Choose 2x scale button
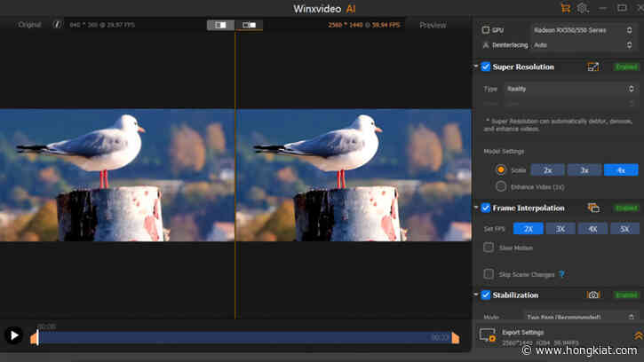Viewport: 644px width, 362px height. pyautogui.click(x=547, y=170)
